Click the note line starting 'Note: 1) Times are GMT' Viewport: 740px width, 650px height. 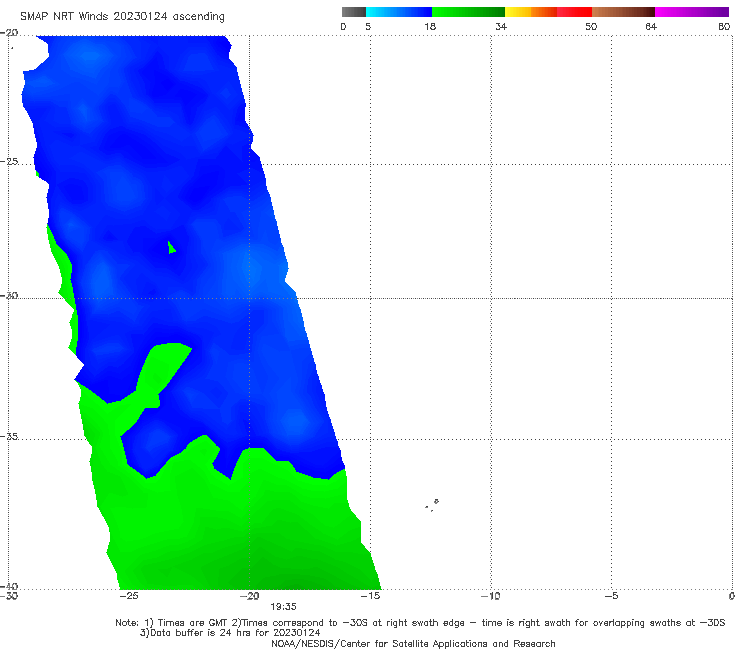pyautogui.click(x=420, y=623)
